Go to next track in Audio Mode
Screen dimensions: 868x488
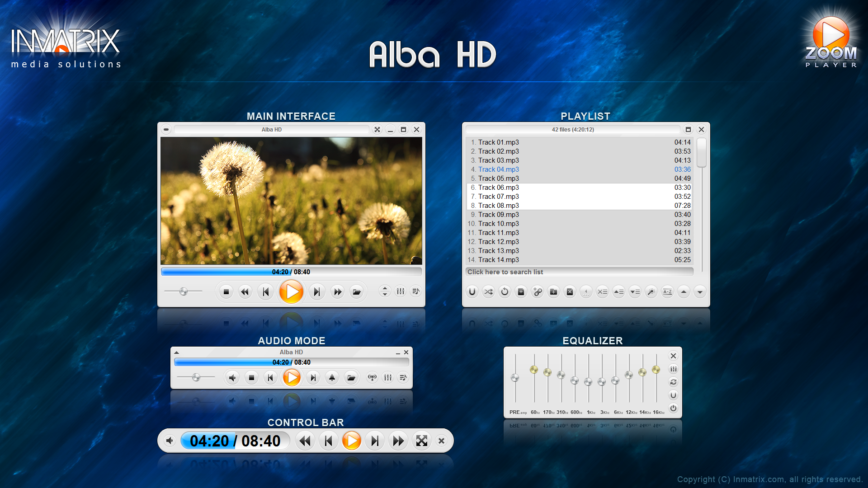(313, 378)
